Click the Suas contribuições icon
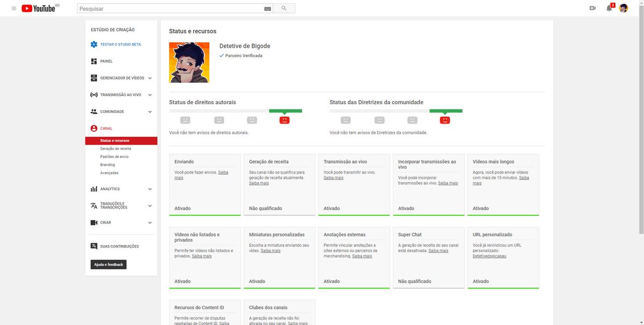Screen dimensions: 644x325 [94, 246]
